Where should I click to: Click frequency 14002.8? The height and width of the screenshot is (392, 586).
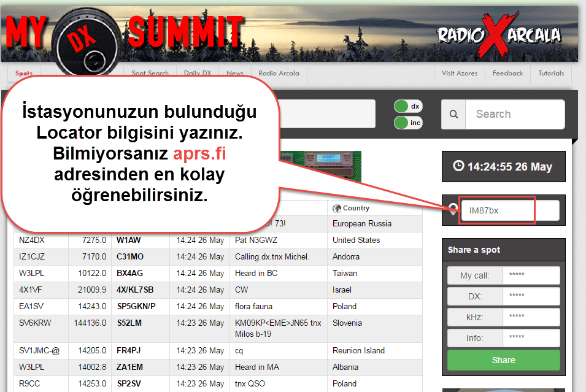click(92, 367)
